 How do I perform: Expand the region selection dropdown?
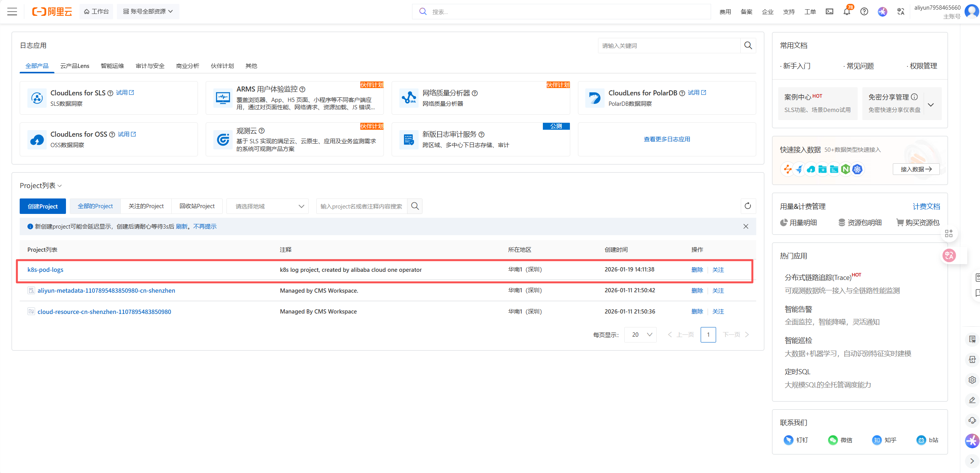click(x=269, y=207)
